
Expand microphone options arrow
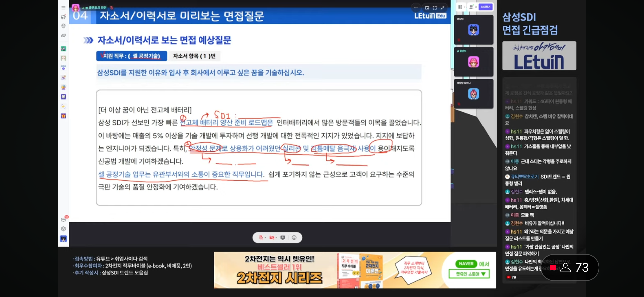click(265, 238)
